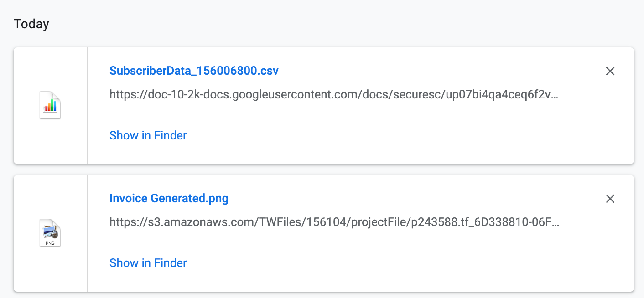The width and height of the screenshot is (644, 298).
Task: Show the png file in Finder
Action: pyautogui.click(x=148, y=263)
